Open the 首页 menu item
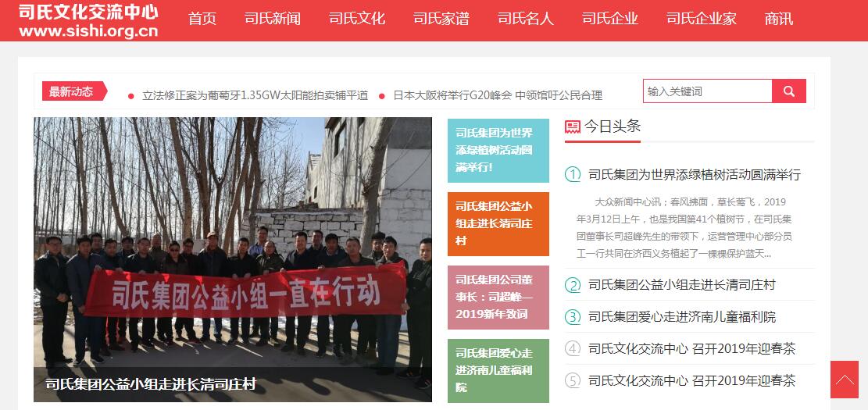The image size is (868, 410). pyautogui.click(x=202, y=19)
